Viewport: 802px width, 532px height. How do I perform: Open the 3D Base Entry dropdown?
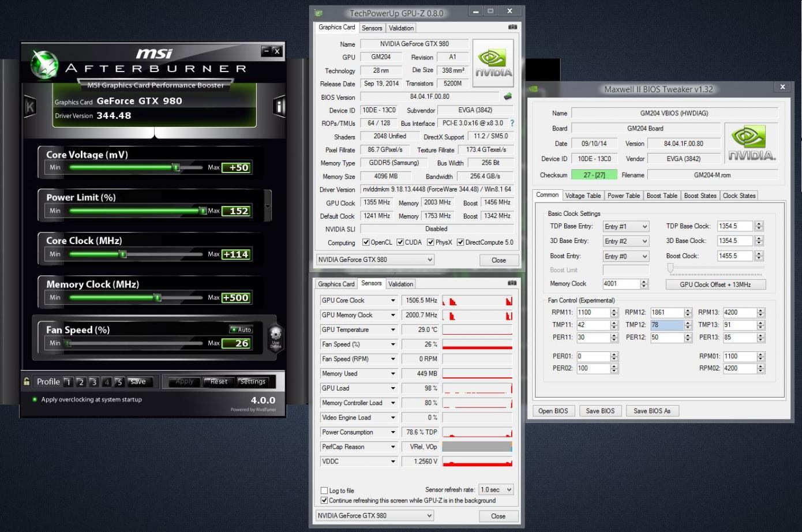click(x=626, y=241)
